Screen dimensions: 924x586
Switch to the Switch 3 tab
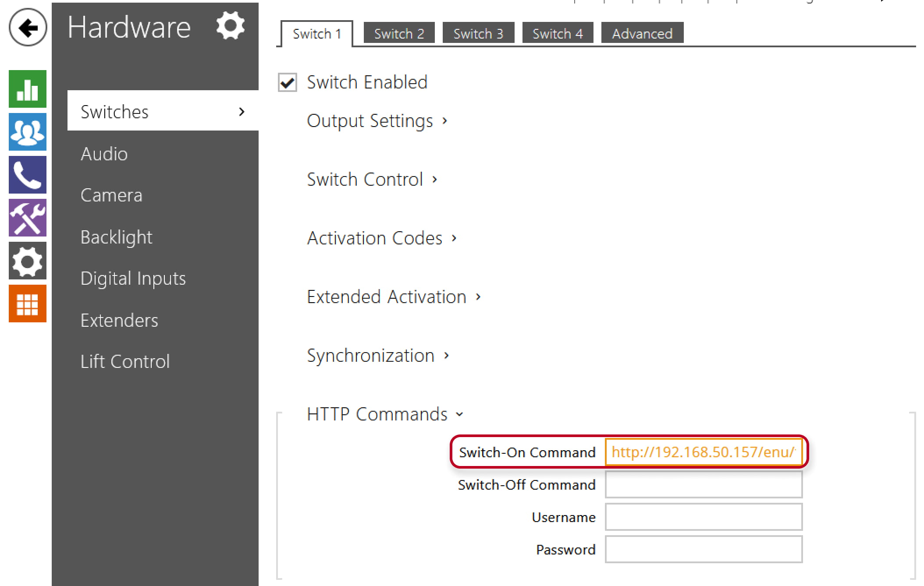478,33
